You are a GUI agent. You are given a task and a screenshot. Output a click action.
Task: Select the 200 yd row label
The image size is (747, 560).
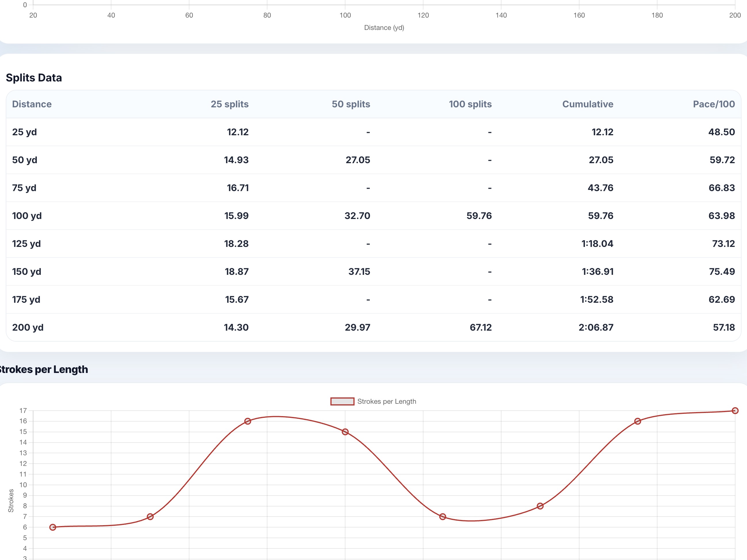[28, 327]
